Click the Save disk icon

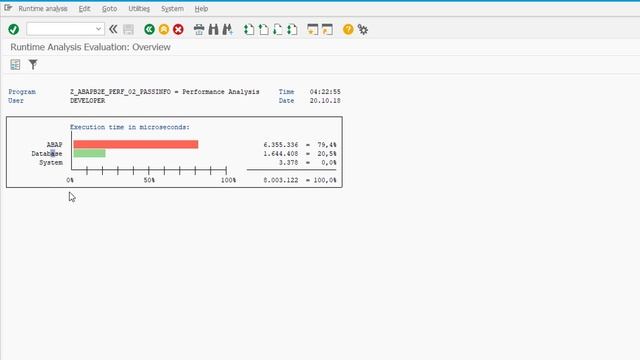(129, 29)
